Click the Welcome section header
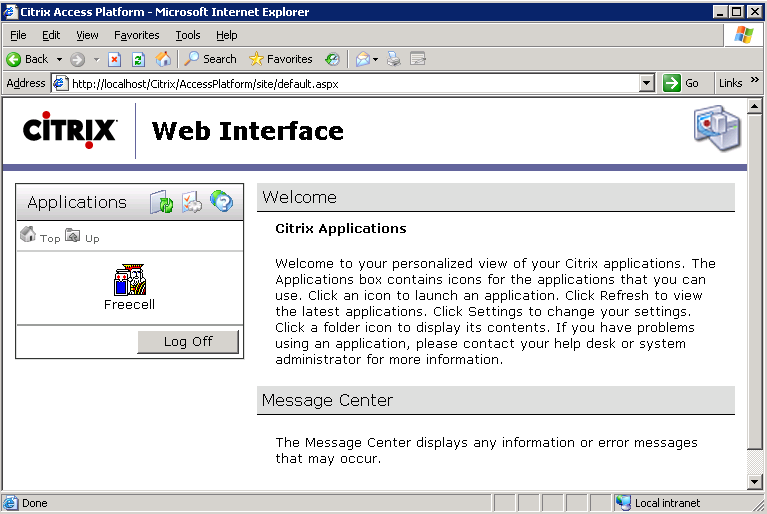Screen dimensions: 767x514 (x=496, y=198)
